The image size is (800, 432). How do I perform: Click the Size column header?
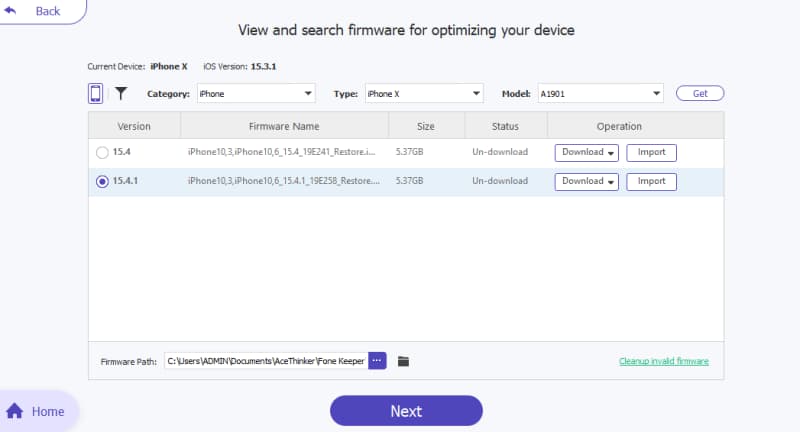426,126
